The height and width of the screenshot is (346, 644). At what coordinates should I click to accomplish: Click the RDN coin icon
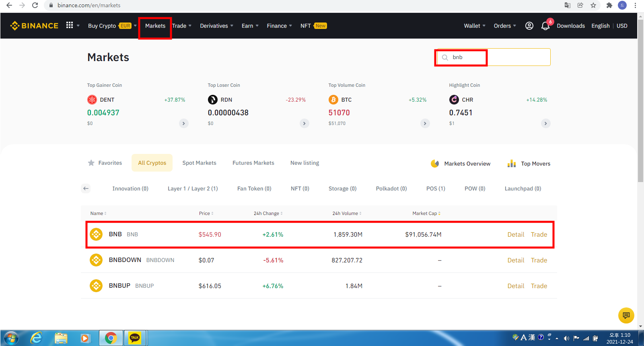[213, 100]
